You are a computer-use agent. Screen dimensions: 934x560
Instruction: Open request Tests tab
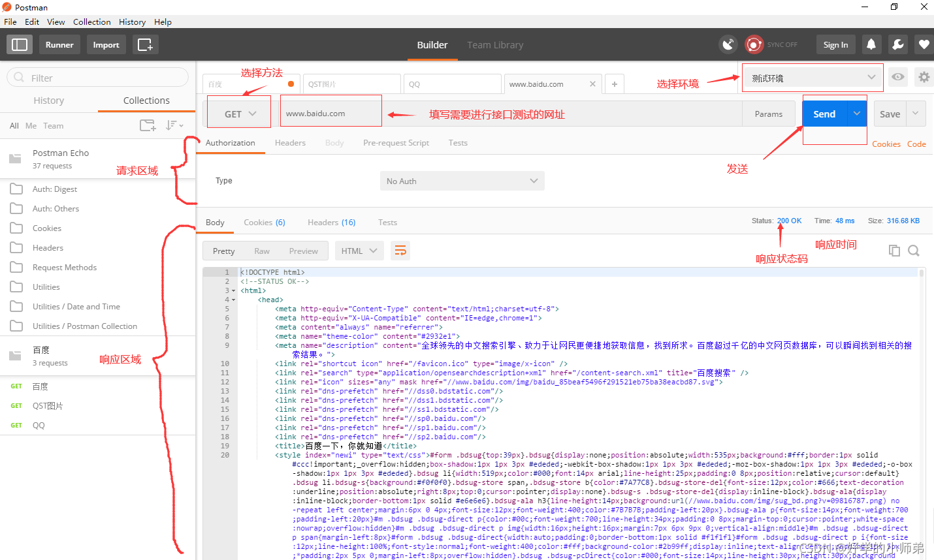coord(458,143)
